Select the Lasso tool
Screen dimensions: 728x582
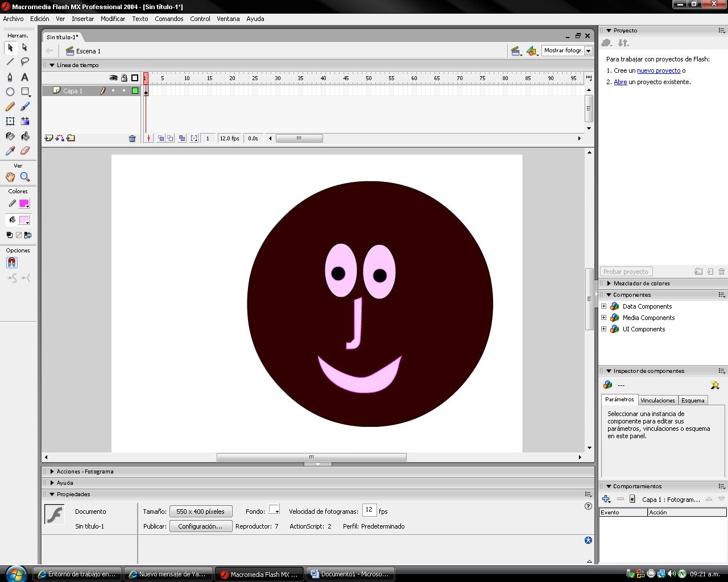point(24,62)
